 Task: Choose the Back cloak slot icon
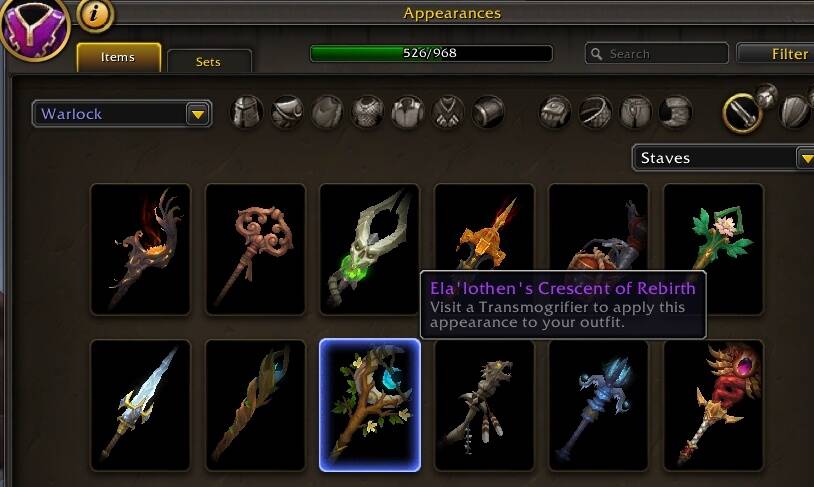327,112
